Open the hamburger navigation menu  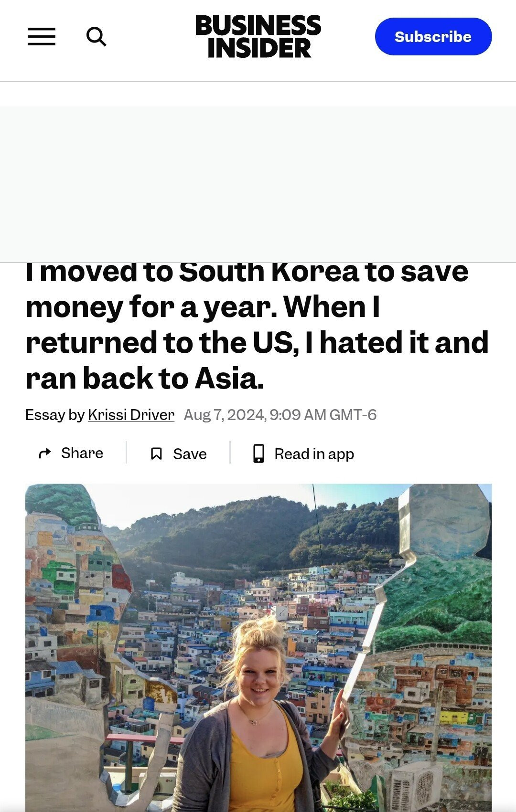pos(42,37)
